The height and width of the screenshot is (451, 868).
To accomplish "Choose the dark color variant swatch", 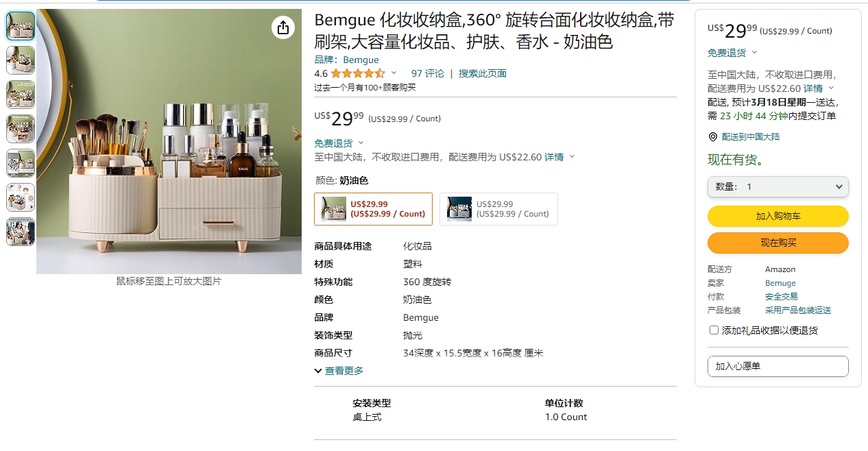I will pyautogui.click(x=498, y=209).
